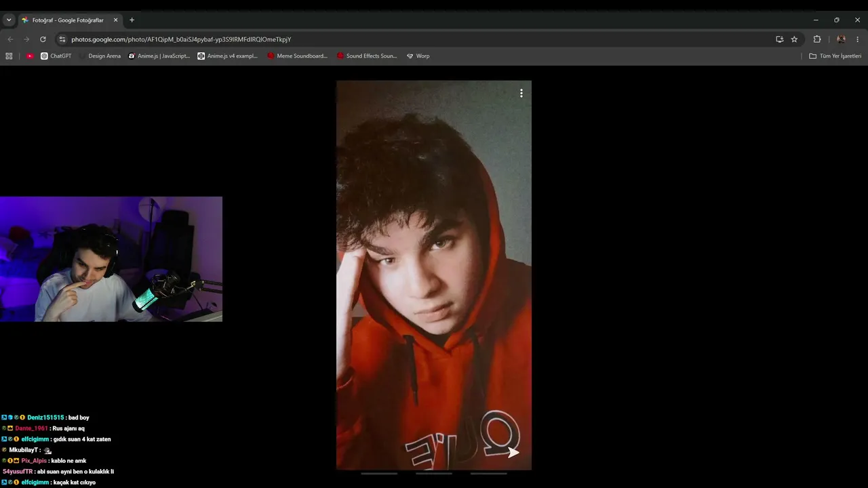Click the displayed photo in Google Photos
868x488 pixels.
[434, 275]
